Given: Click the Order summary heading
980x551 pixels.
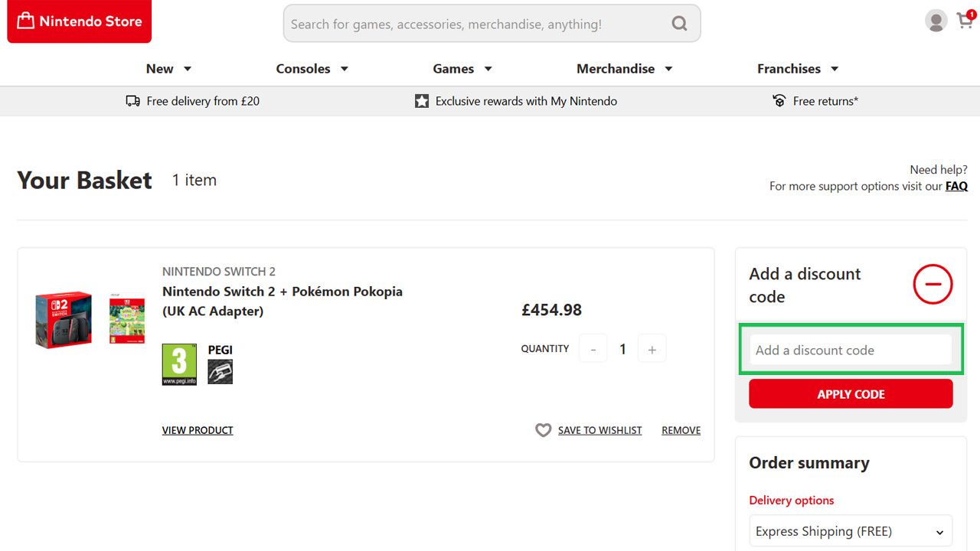Looking at the screenshot, I should (x=809, y=463).
